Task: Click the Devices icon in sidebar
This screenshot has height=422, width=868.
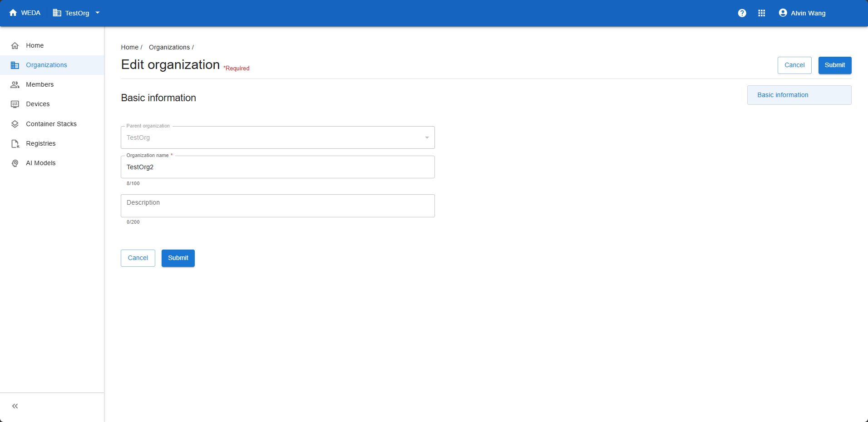Action: pyautogui.click(x=15, y=104)
